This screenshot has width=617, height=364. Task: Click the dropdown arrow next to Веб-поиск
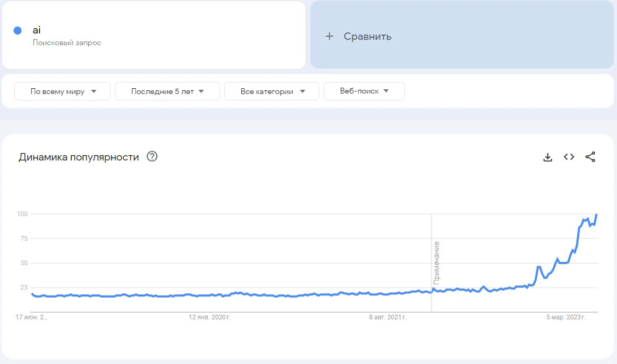coord(386,91)
